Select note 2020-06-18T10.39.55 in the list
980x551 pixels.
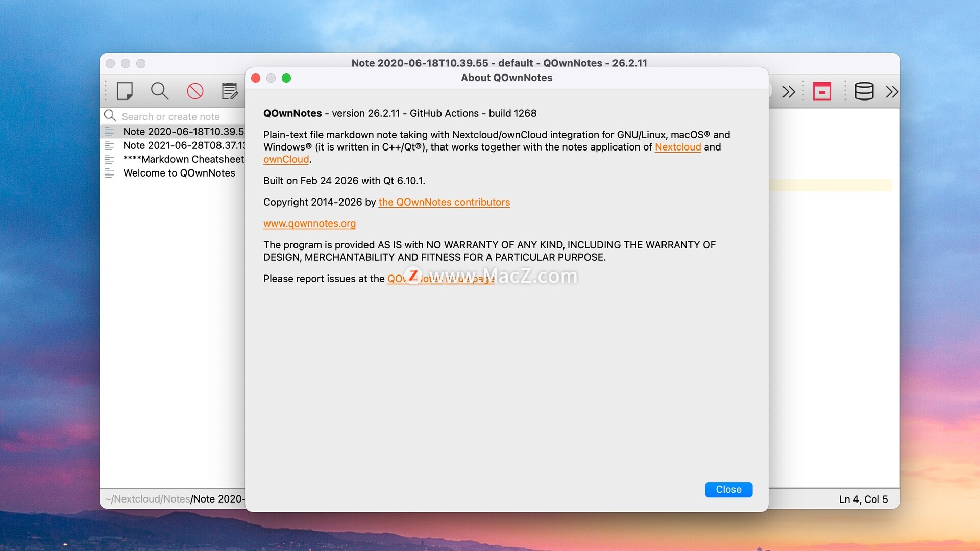click(183, 132)
